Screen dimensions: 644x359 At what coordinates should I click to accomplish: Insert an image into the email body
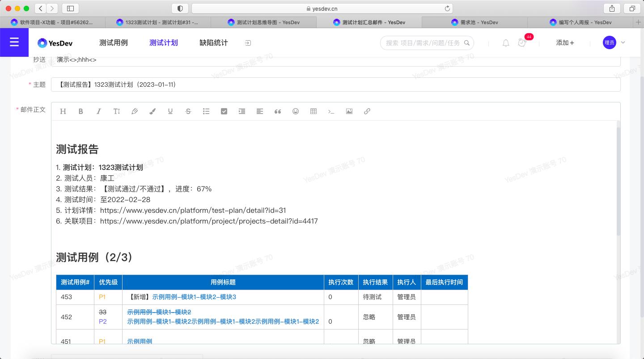[349, 111]
